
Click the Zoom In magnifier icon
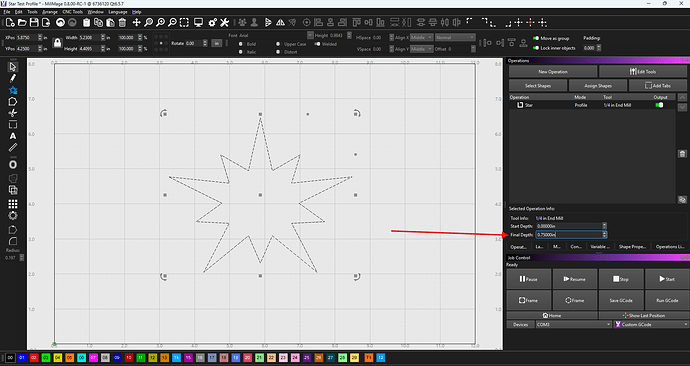tap(161, 22)
